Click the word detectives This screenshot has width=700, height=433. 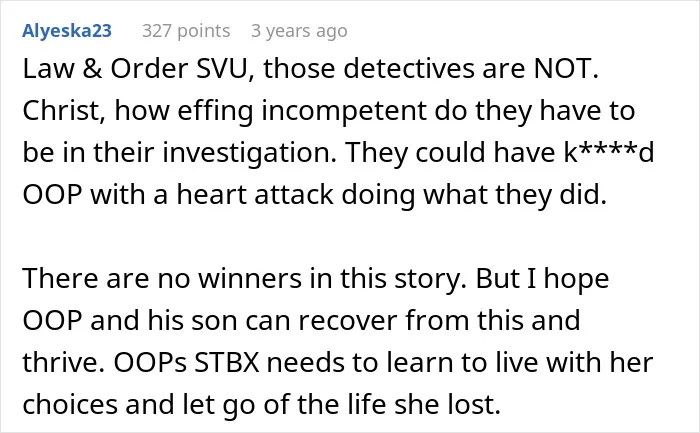coord(409,69)
